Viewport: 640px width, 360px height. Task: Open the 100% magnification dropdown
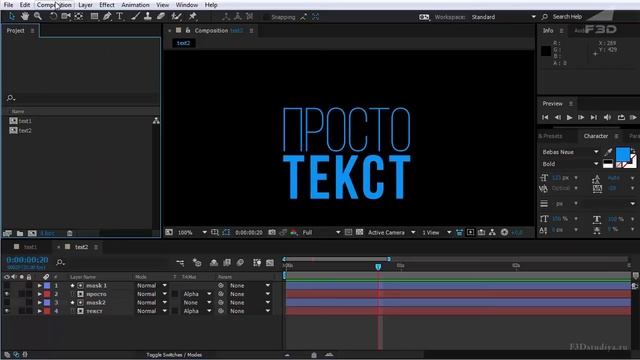pos(192,232)
